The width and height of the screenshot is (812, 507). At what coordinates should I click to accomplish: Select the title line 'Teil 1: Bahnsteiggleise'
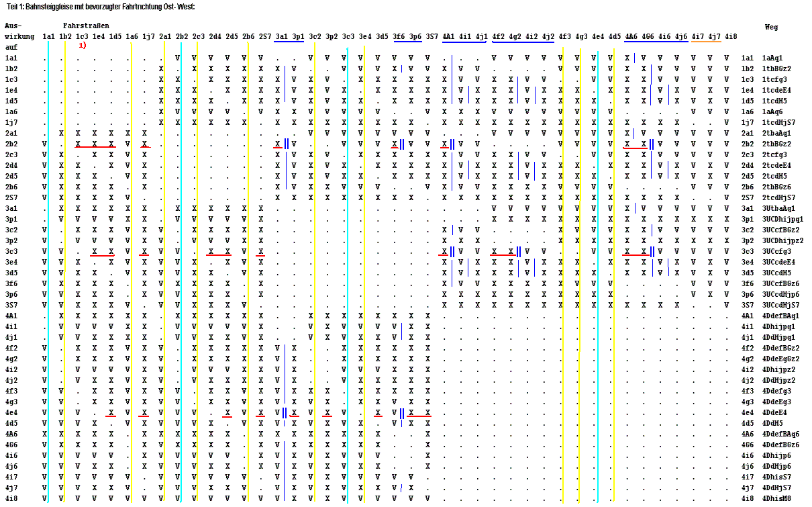41,6
